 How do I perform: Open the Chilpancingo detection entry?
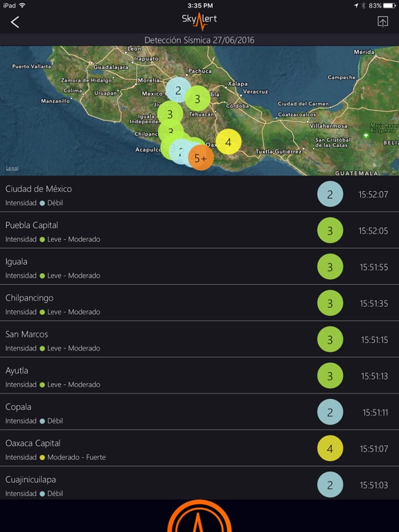(x=199, y=303)
